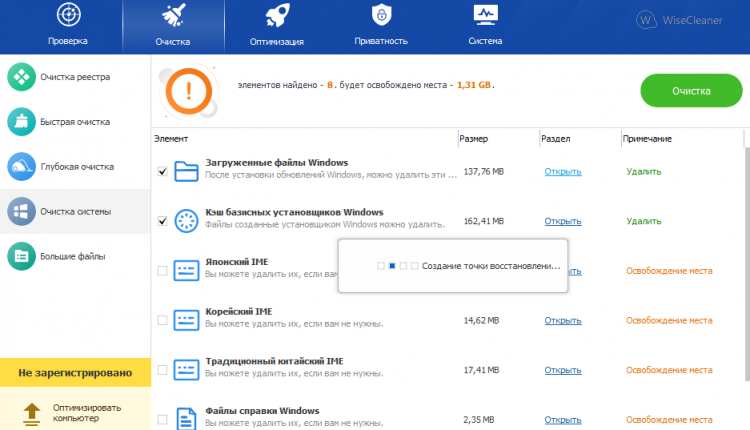
Task: Click the Глубокая очистка sidebar icon
Action: tap(22, 166)
